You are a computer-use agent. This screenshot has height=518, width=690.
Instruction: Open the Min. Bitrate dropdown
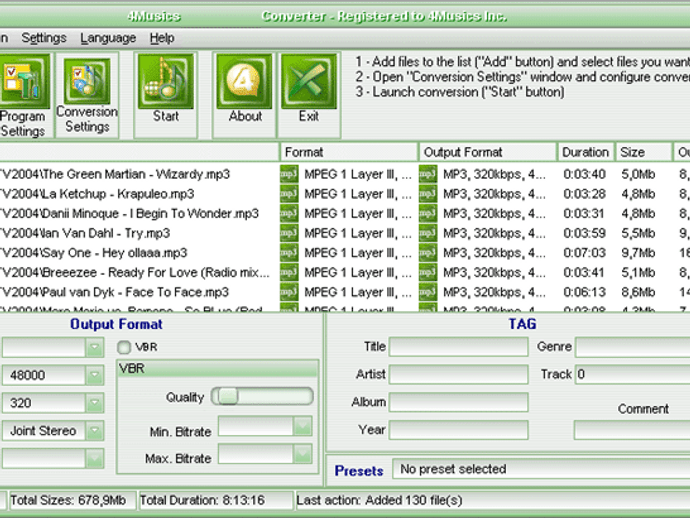click(x=302, y=426)
